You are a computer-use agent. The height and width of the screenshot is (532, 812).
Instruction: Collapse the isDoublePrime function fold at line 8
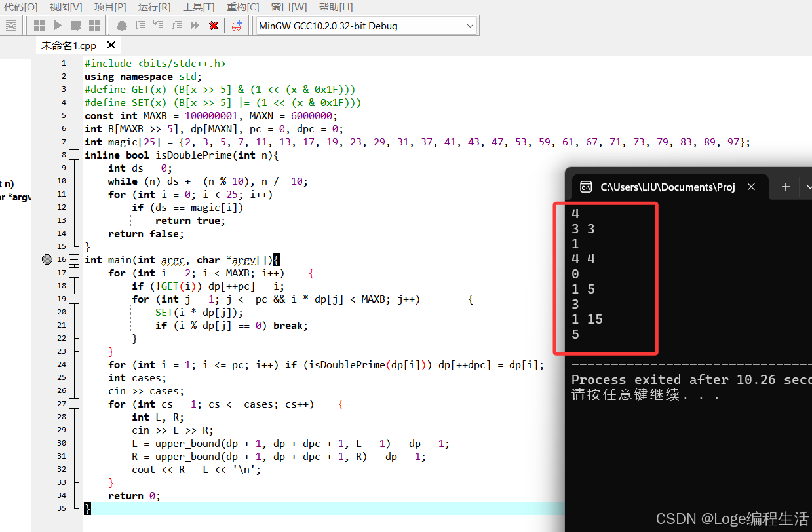[74, 155]
